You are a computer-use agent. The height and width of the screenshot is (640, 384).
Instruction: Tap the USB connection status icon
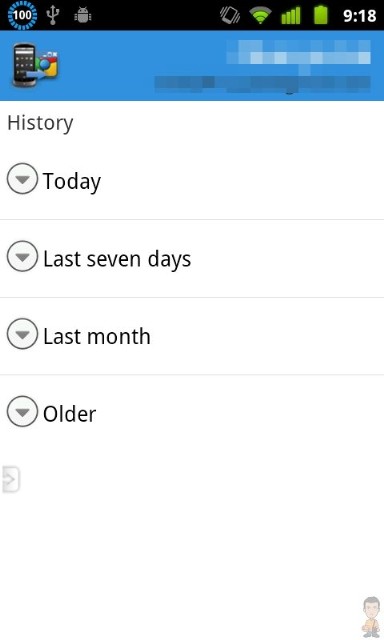[53, 15]
